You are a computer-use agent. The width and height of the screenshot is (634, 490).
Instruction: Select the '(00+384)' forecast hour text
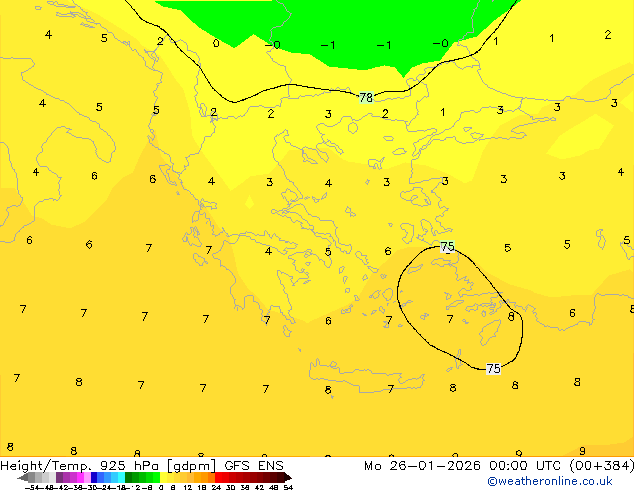click(601, 466)
